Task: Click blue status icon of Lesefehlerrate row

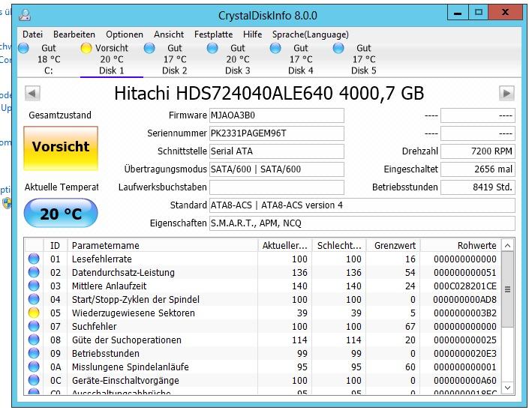Action: click(34, 259)
